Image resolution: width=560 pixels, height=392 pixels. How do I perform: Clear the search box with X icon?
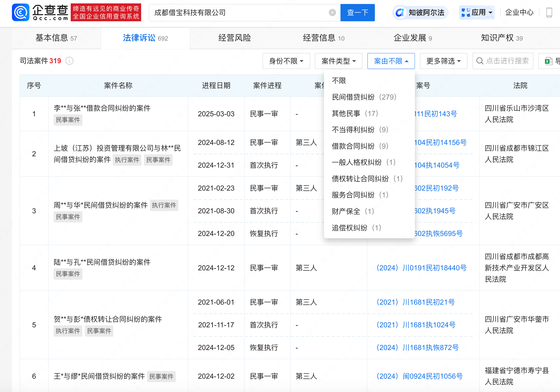click(332, 12)
